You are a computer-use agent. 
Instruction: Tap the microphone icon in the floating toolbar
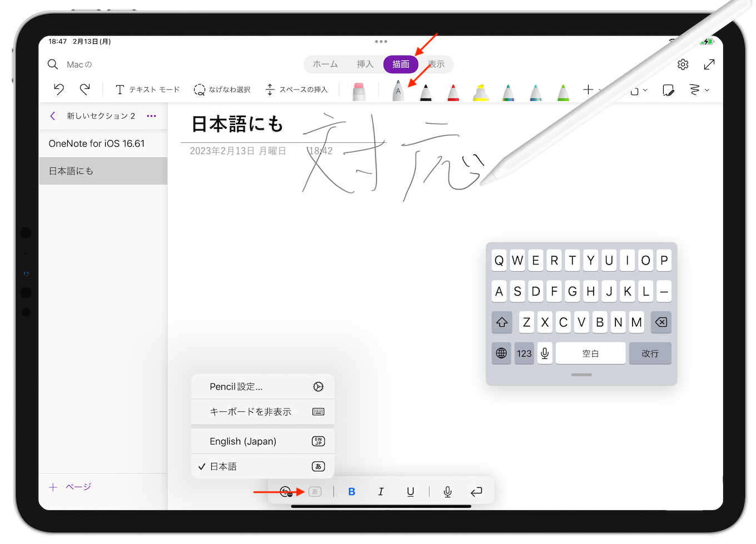click(447, 492)
